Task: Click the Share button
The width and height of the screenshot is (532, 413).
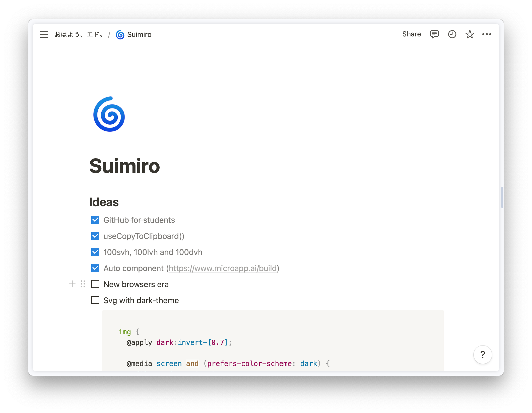Action: pos(411,34)
